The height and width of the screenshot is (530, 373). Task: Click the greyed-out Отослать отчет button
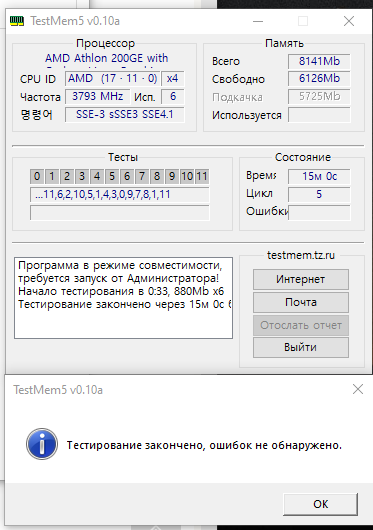pyautogui.click(x=301, y=325)
